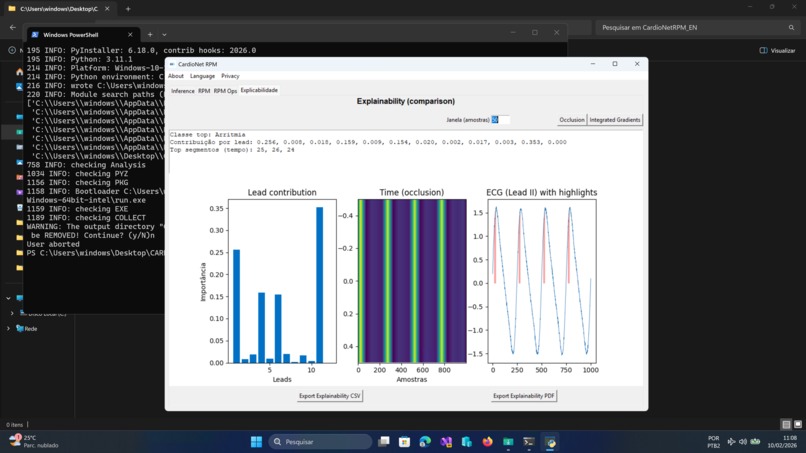Viewport: 806px width, 453px height.
Task: Close the Windows PowerShell tab
Action: 130,35
